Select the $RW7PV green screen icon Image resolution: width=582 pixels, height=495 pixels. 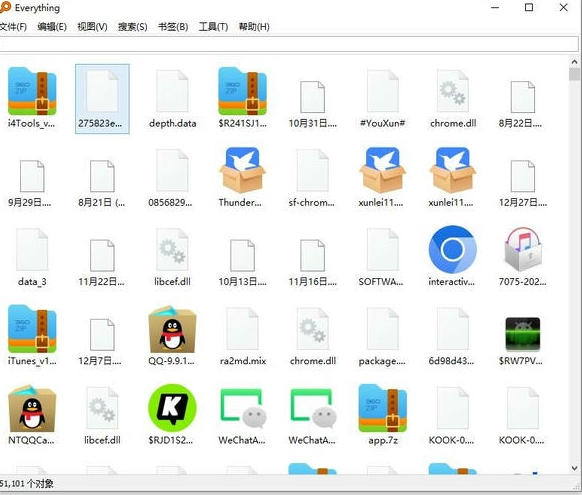click(x=523, y=334)
